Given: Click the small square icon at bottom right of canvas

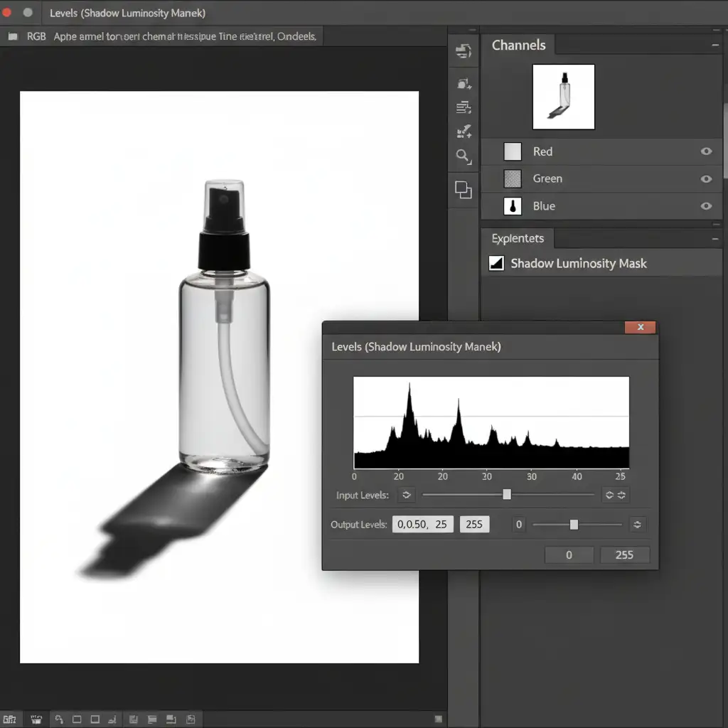Looking at the screenshot, I should pos(439,719).
